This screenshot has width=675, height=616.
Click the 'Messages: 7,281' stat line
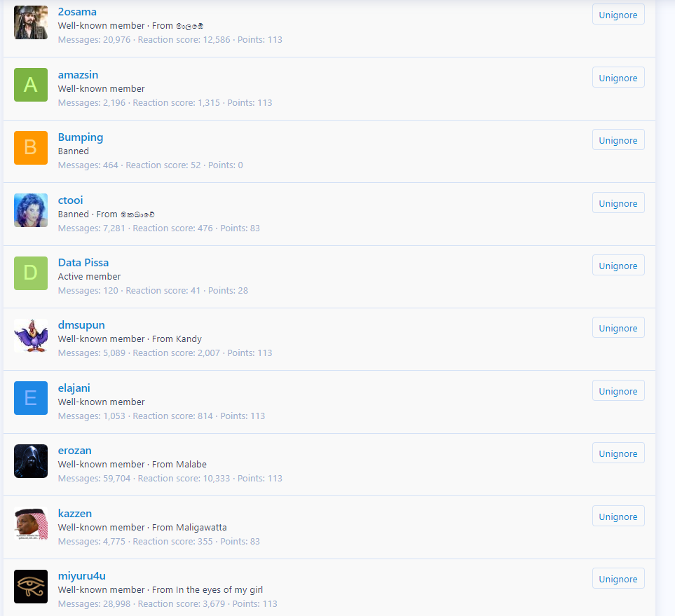[x=159, y=228]
